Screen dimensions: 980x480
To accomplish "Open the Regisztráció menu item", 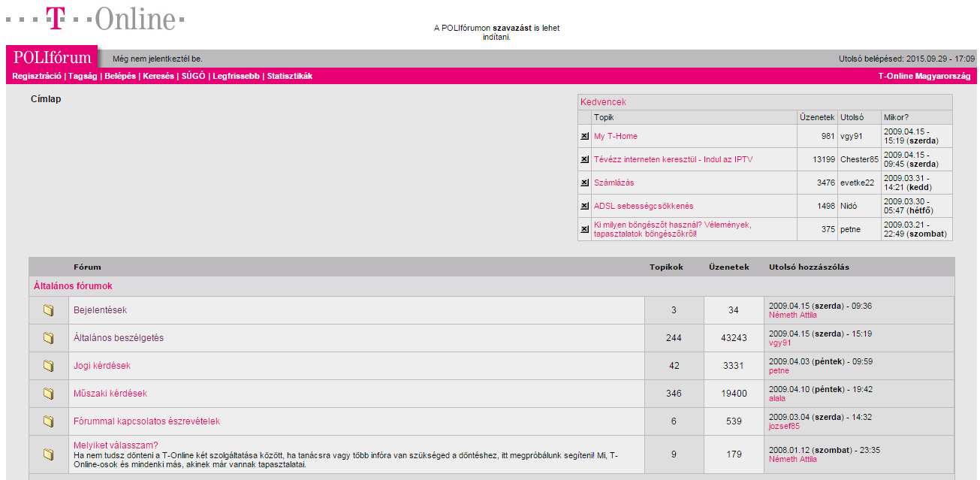I will pos(37,76).
